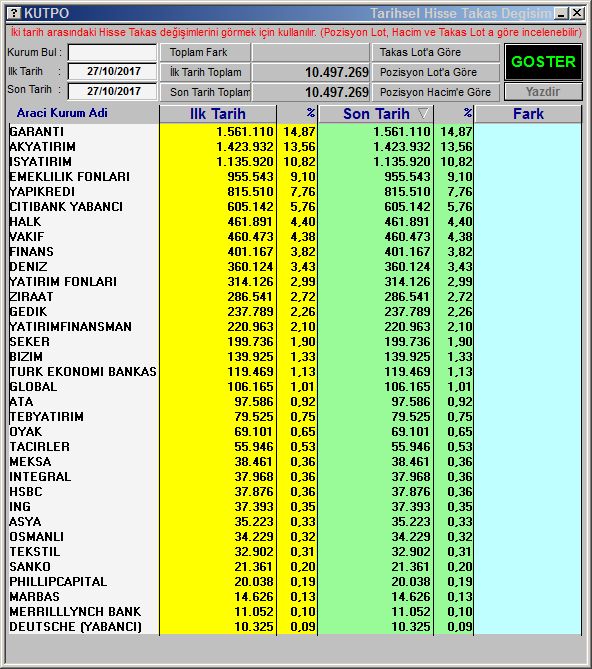
Task: Select the HALK row name
Action: [26, 222]
